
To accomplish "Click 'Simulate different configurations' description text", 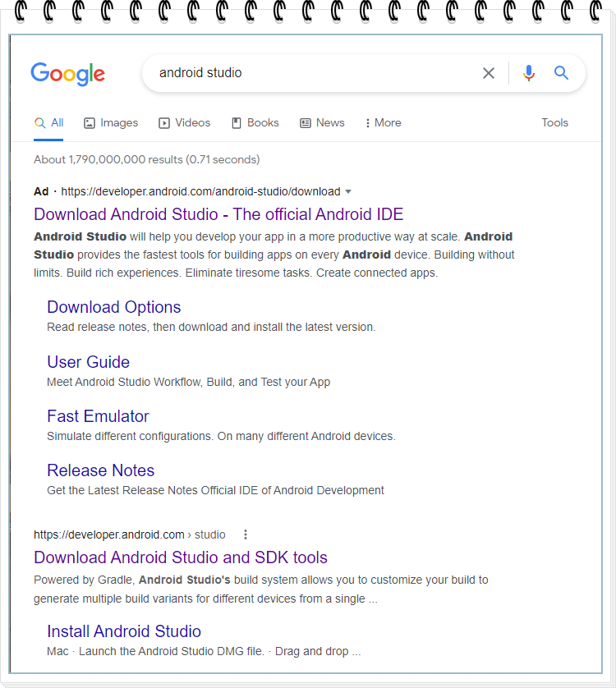I will 221,437.
